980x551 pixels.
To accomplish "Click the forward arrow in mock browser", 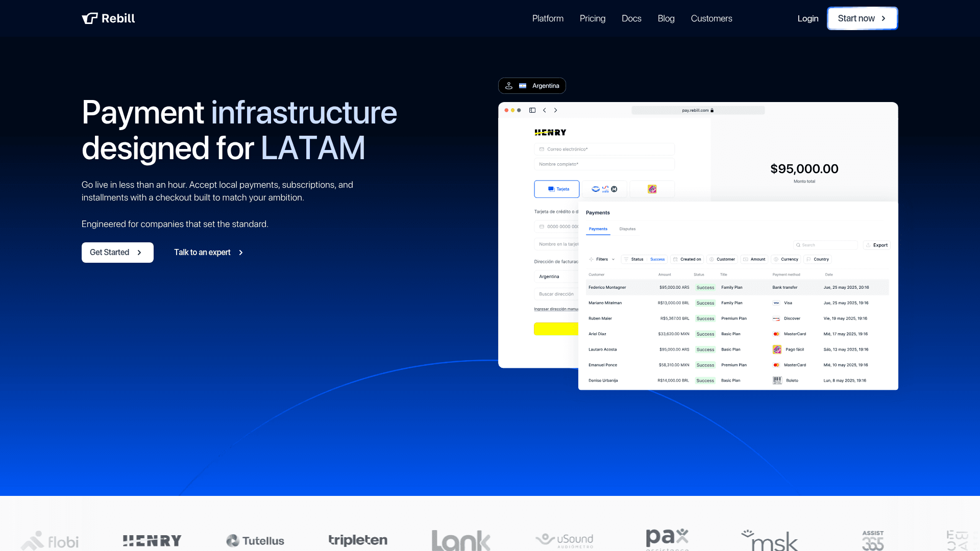I will coord(556,110).
